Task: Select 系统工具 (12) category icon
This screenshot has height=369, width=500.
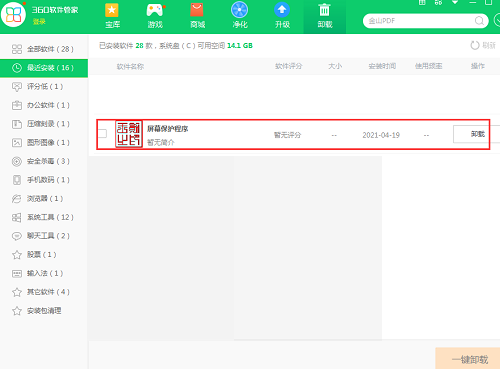Action: tap(17, 217)
